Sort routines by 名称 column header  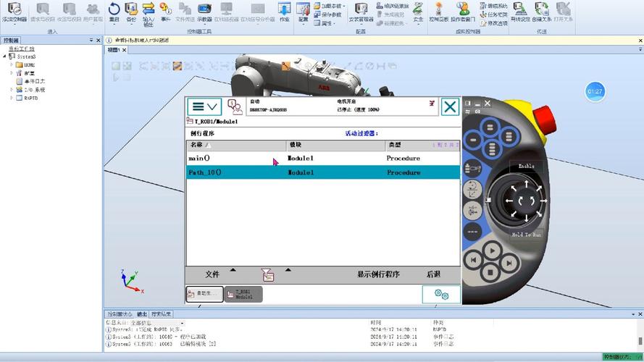tap(237, 146)
